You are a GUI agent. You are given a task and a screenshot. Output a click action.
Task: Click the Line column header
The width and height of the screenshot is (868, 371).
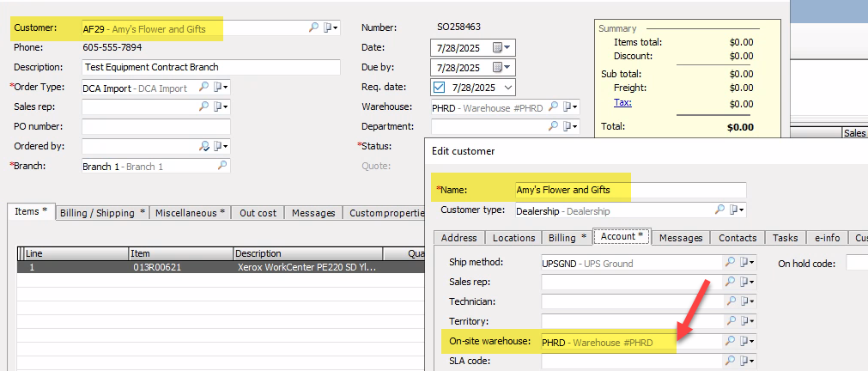77,253
